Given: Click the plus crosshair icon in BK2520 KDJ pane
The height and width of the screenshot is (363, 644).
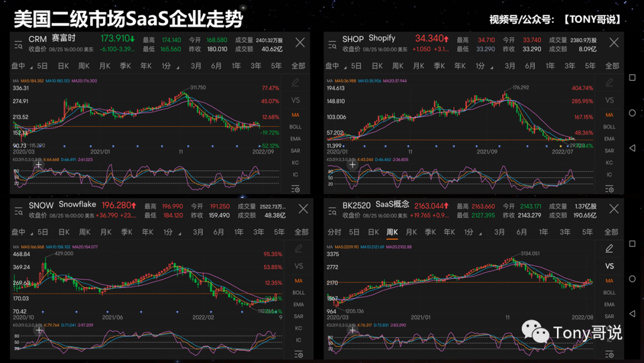Looking at the screenshot, I should coord(352,330).
